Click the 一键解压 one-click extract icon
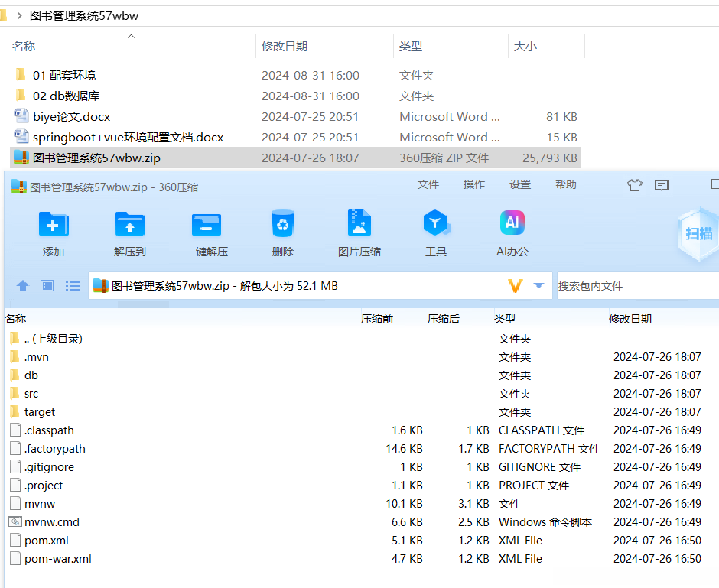The width and height of the screenshot is (719, 588). coord(207,224)
